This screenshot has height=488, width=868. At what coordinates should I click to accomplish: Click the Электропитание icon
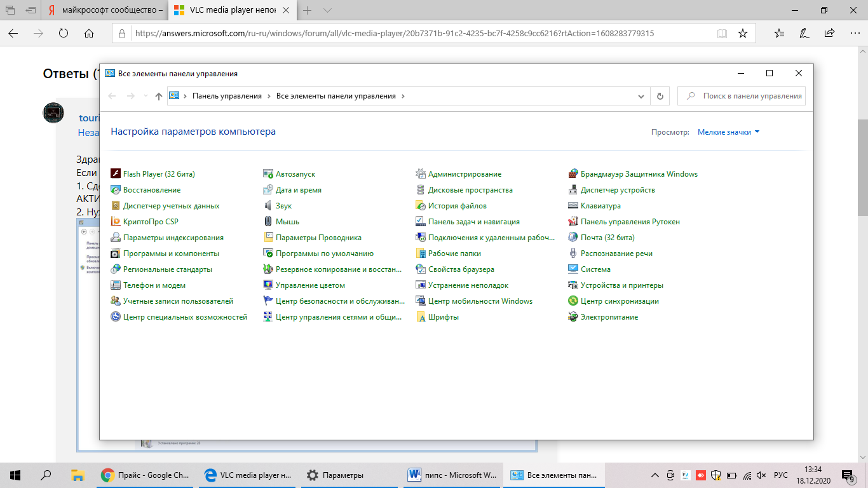point(573,316)
